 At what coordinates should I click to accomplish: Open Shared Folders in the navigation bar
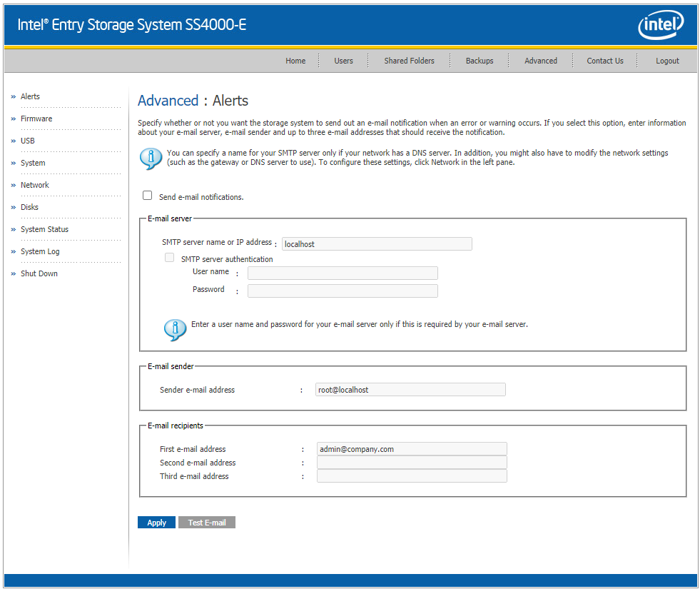click(x=409, y=61)
